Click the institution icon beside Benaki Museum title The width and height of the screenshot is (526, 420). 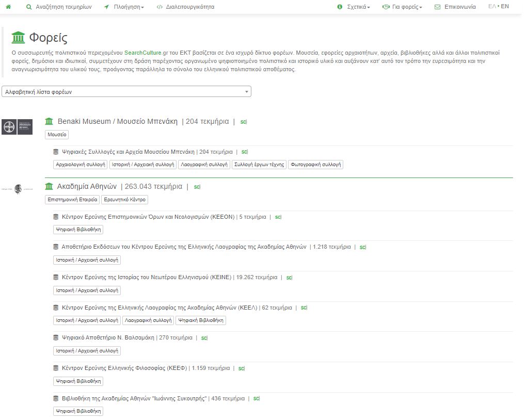(x=49, y=122)
